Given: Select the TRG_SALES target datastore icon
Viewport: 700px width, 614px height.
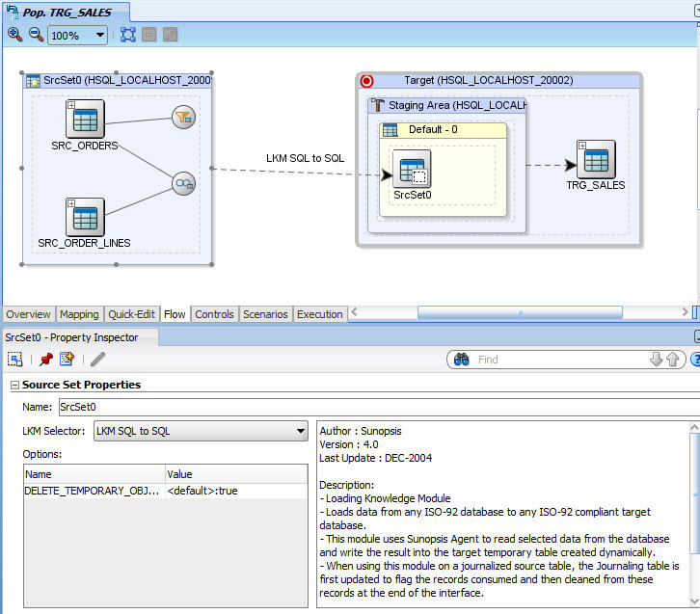Looking at the screenshot, I should [x=597, y=159].
